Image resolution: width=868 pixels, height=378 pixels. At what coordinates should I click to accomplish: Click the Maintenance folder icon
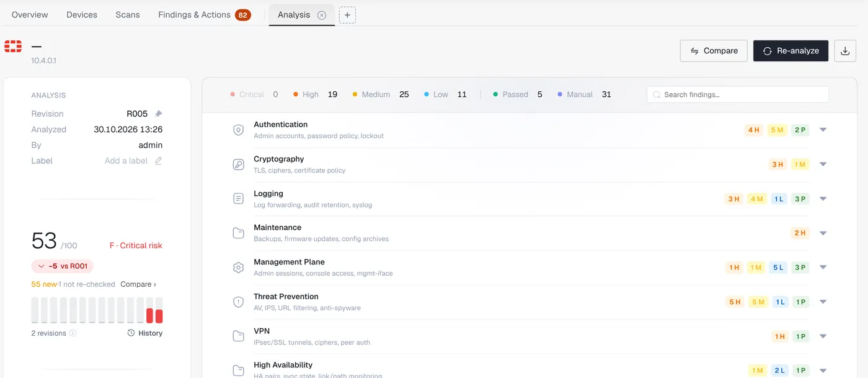pos(238,233)
